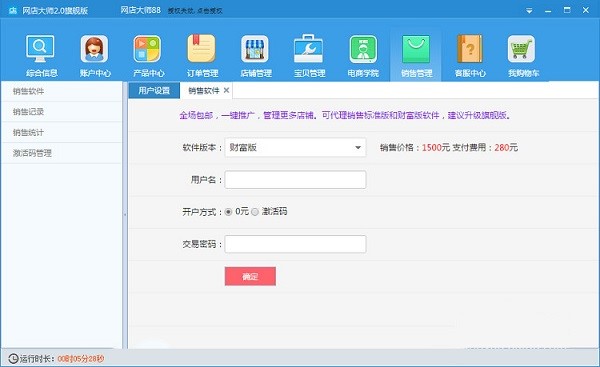Open the title bar dropdown menu arrow
The image size is (600, 367).
tap(529, 11)
